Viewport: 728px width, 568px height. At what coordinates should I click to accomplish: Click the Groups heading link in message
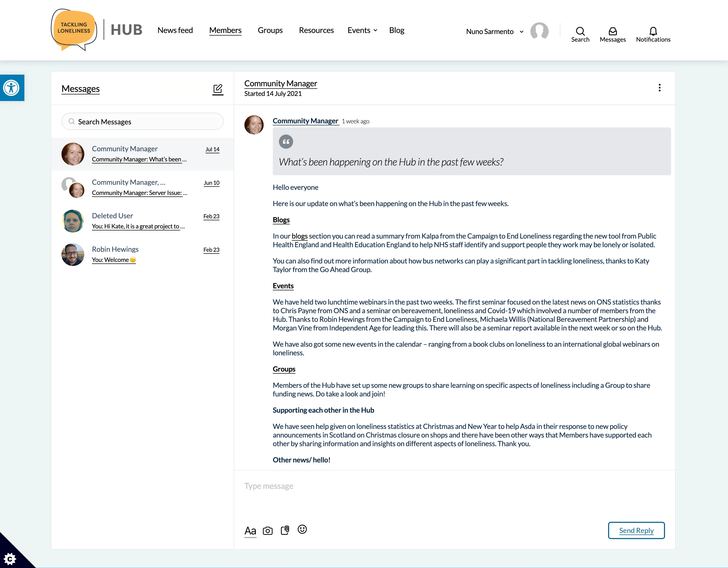[284, 369]
